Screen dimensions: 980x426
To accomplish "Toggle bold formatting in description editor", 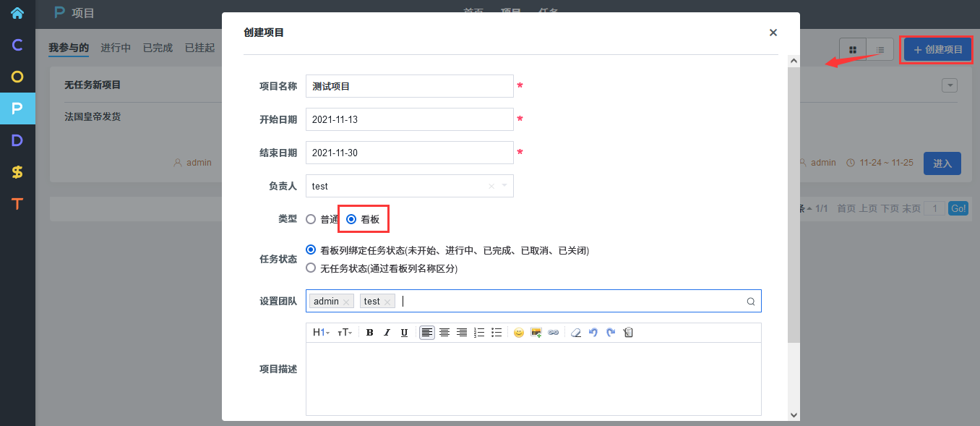I will [369, 333].
